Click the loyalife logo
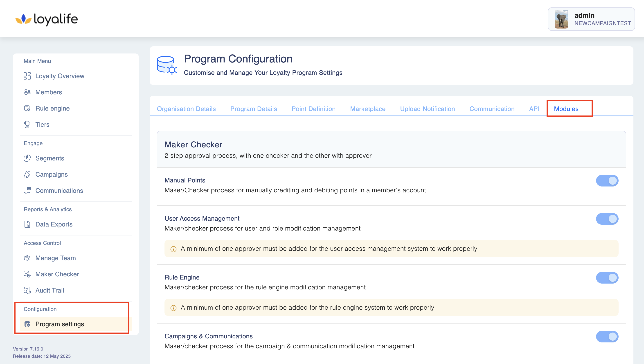Viewport: 644px width, 364px height. point(47,19)
